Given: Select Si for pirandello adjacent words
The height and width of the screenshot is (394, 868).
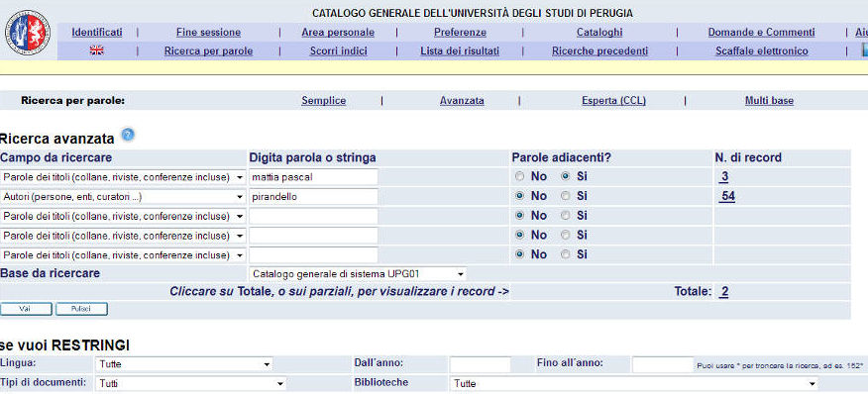Looking at the screenshot, I should click(x=565, y=196).
